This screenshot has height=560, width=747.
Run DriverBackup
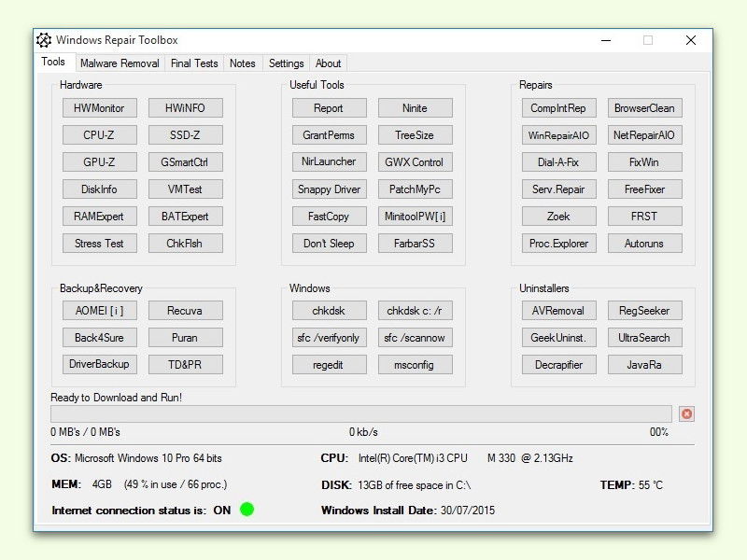tap(99, 364)
